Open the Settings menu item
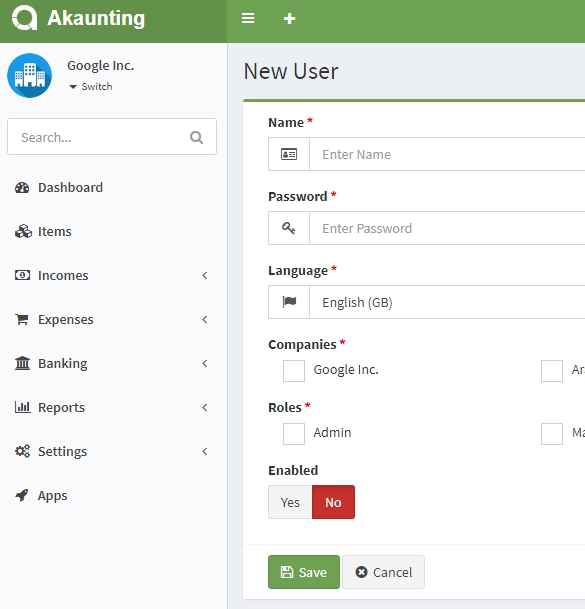Screen dimensions: 585x609 pyautogui.click(x=113, y=451)
